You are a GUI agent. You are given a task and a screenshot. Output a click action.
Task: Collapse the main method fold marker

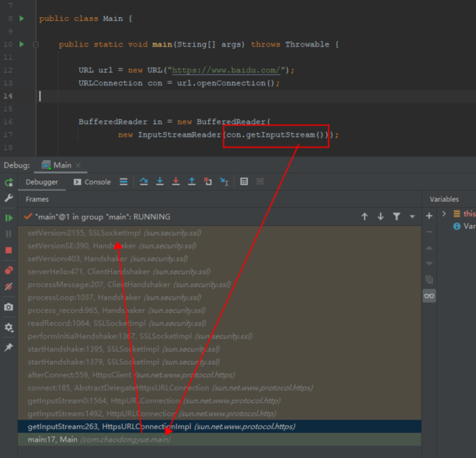point(36,45)
